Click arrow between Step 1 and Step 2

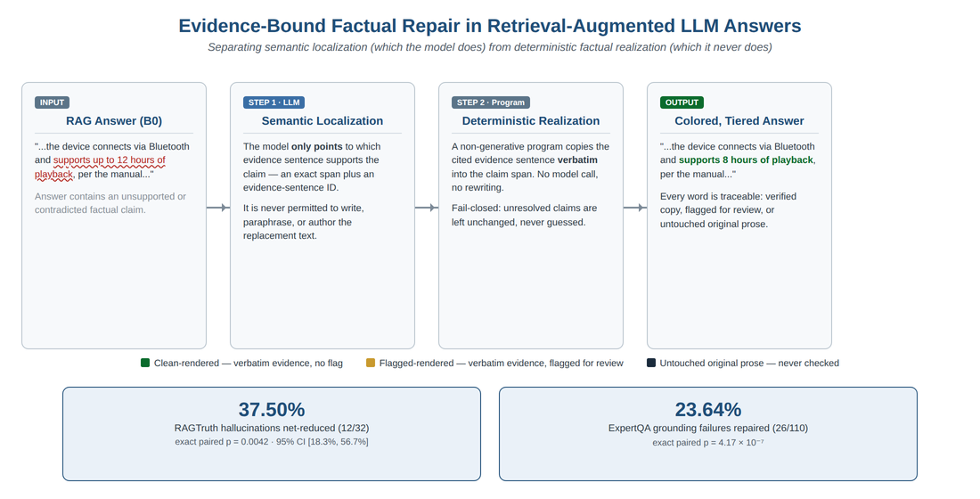tap(426, 208)
